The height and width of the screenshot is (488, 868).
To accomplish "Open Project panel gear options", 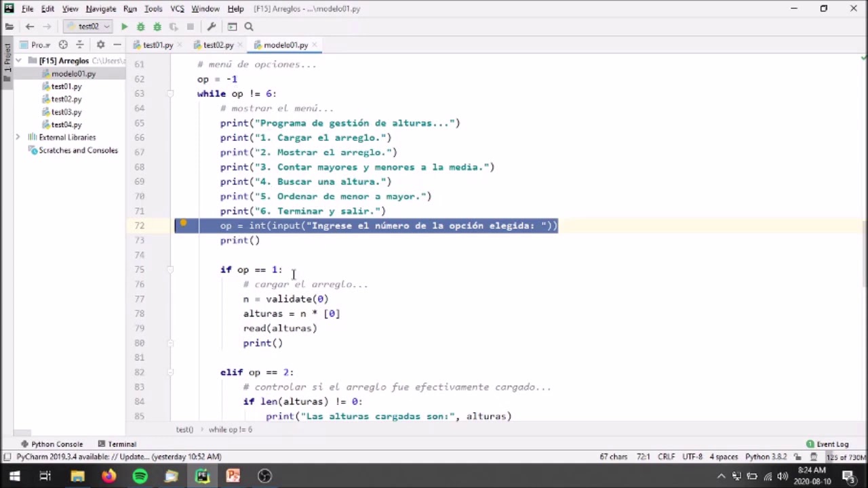I will [x=100, y=45].
